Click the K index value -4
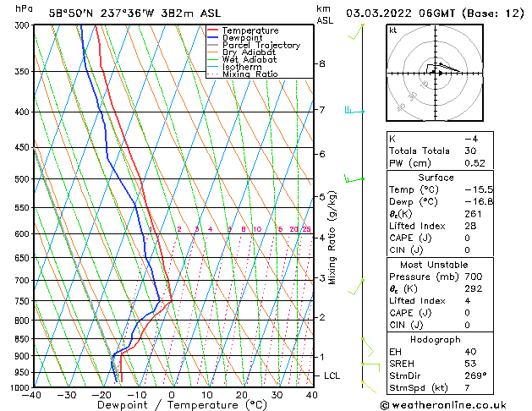The image size is (532, 411). (x=471, y=139)
